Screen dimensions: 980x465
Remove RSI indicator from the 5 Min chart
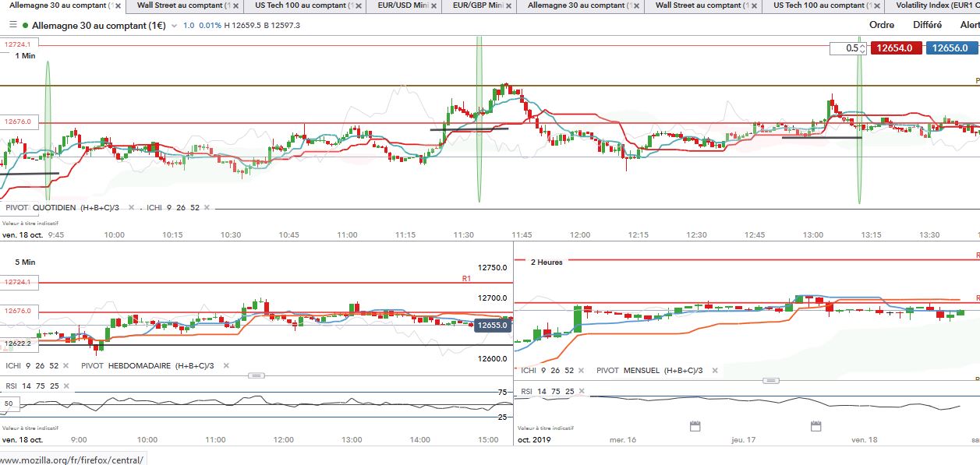tap(69, 386)
